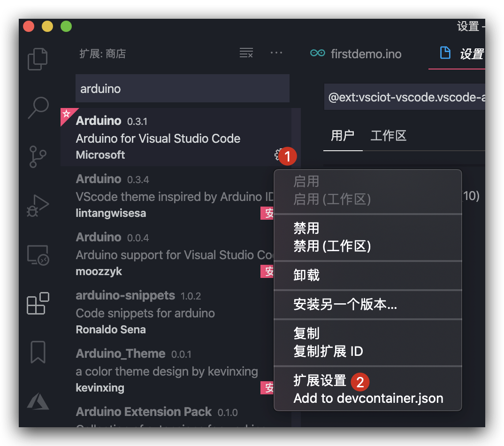Image resolution: width=504 pixels, height=446 pixels.
Task: Close the VS Code window
Action: click(x=29, y=26)
